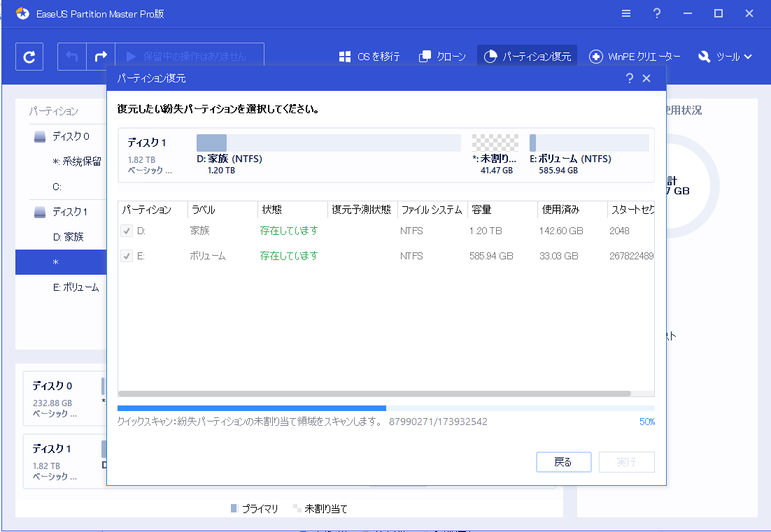The image size is (771, 532).
Task: Click the 実行 button
Action: click(626, 462)
